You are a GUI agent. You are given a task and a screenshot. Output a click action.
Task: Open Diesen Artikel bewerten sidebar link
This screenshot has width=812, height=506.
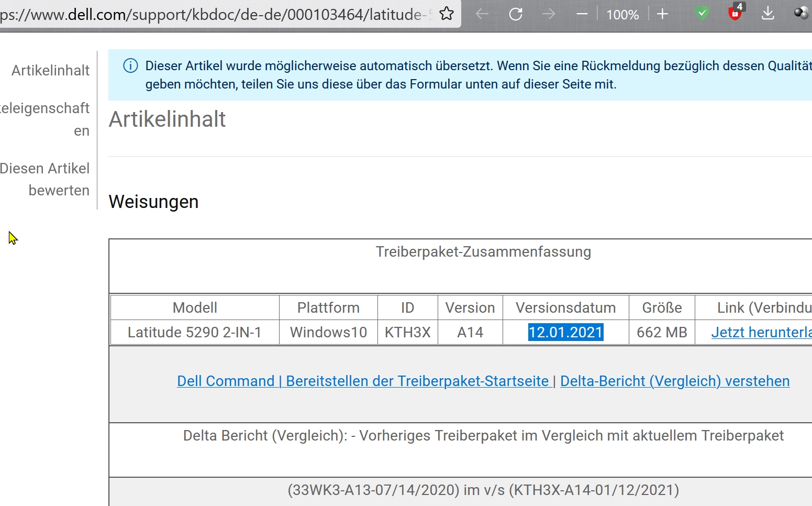pyautogui.click(x=45, y=179)
